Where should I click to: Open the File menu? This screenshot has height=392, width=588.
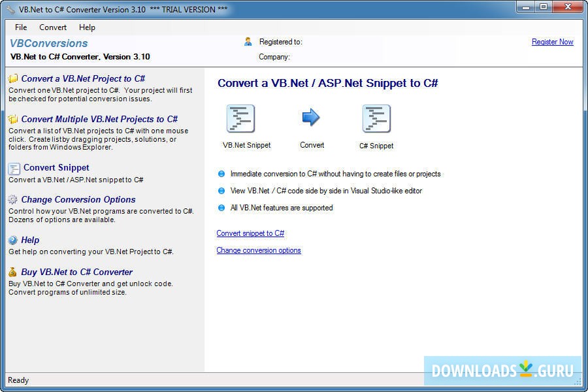click(x=21, y=27)
